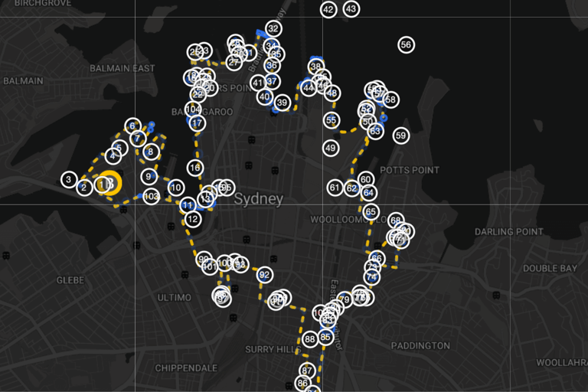588x392 pixels.
Task: Click map marker number 64
Action: point(368,193)
